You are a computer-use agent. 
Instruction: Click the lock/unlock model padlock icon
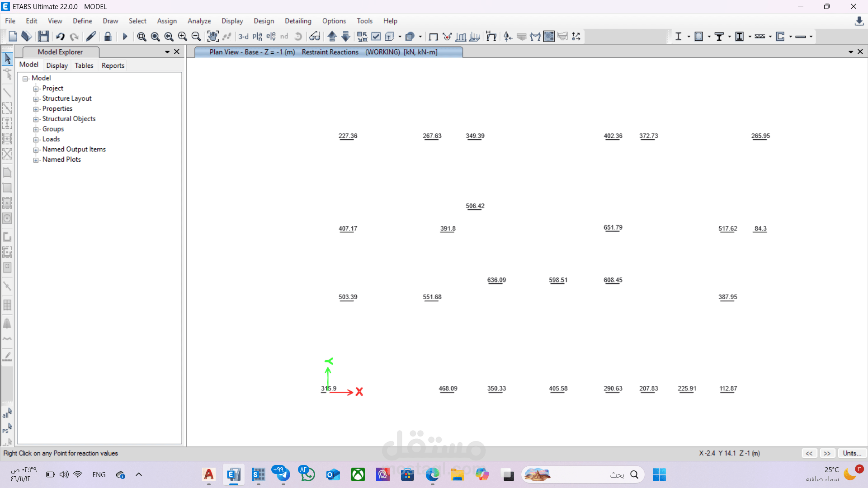click(108, 37)
